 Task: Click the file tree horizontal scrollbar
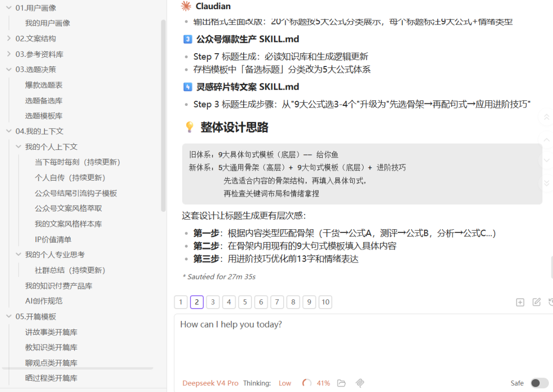tap(78, 368)
